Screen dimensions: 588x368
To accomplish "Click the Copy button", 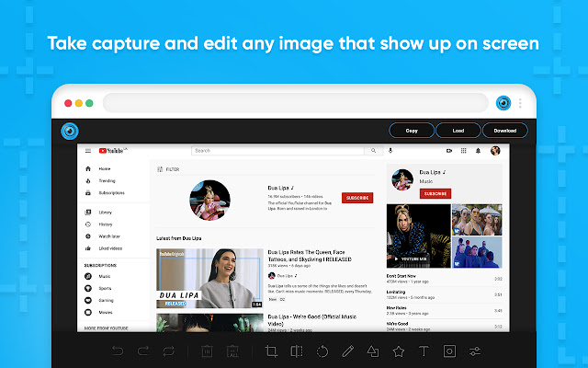I will (x=412, y=131).
